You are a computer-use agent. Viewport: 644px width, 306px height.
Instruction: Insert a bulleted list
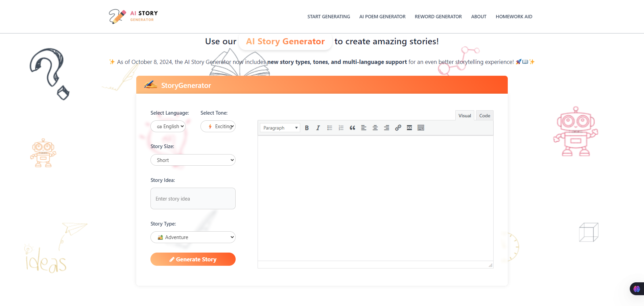pos(329,127)
